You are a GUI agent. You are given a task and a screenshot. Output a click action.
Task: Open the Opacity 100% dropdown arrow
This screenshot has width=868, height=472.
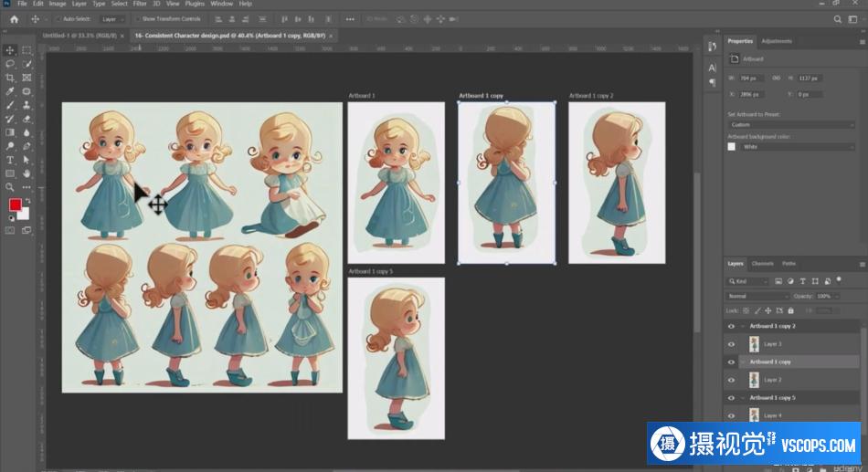[836, 296]
